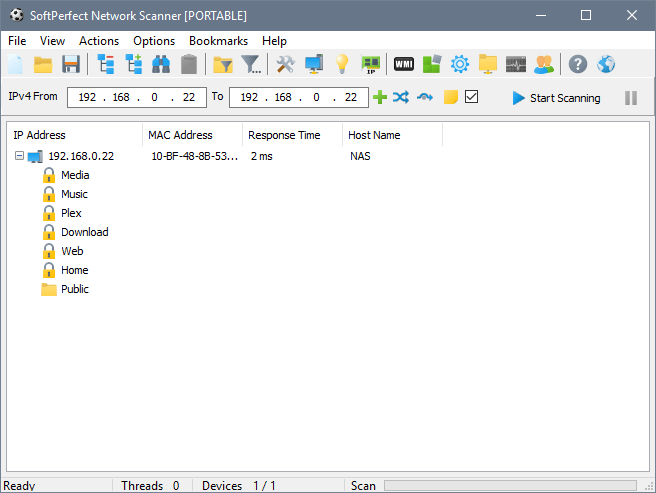The height and width of the screenshot is (493, 656).
Task: Click the Threads 0 status entry
Action: pyautogui.click(x=150, y=485)
